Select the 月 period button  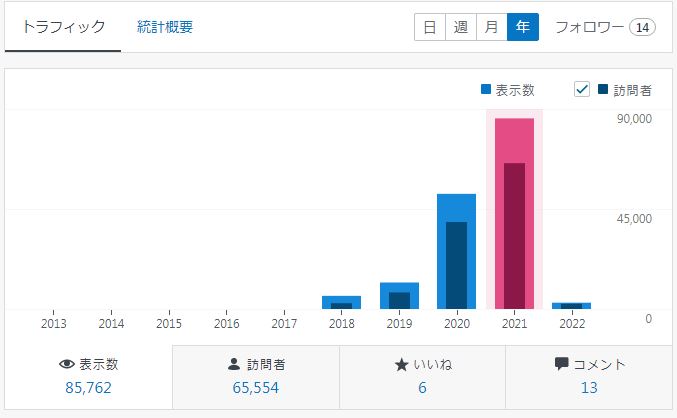pos(491,27)
